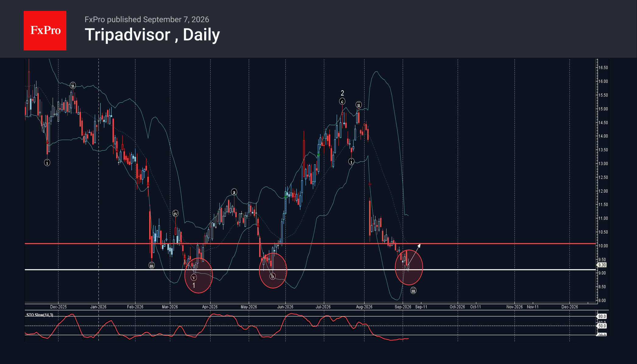
Task: Click the Dec-2026 date axis label
Action: pyautogui.click(x=569, y=307)
